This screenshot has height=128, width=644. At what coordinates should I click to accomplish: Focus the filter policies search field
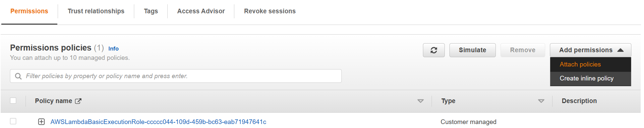pyautogui.click(x=176, y=76)
